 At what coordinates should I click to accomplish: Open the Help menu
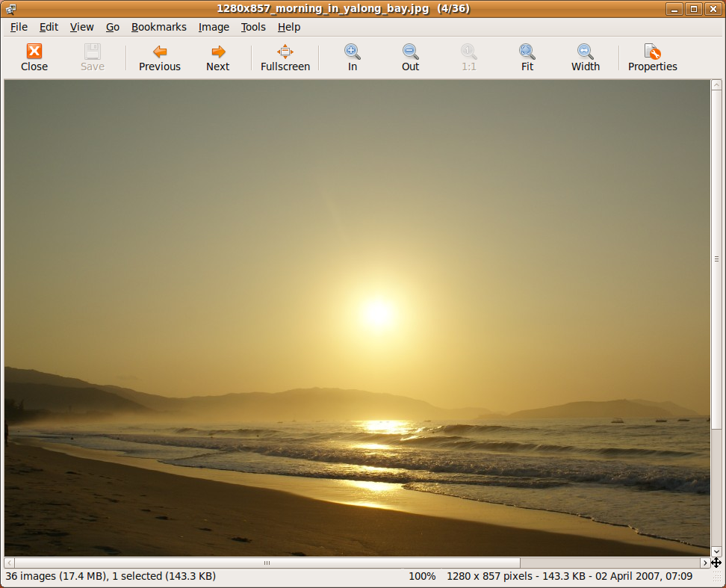[289, 28]
